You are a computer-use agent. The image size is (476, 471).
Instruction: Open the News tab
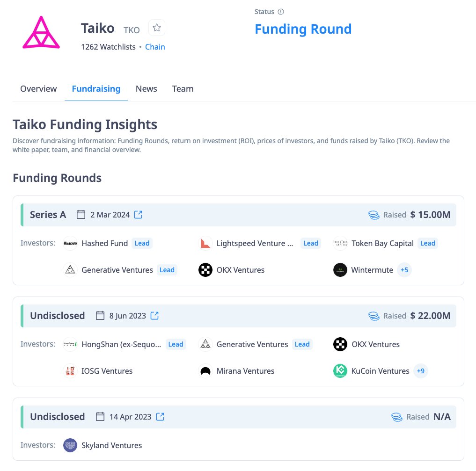pos(146,89)
